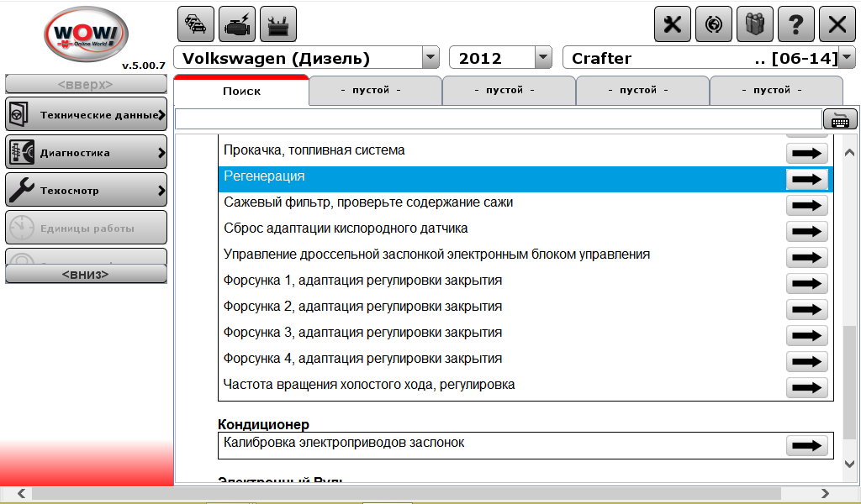This screenshot has height=504, width=861.
Task: Click arrow for Калибровка электроприводов заслонок
Action: [807, 446]
